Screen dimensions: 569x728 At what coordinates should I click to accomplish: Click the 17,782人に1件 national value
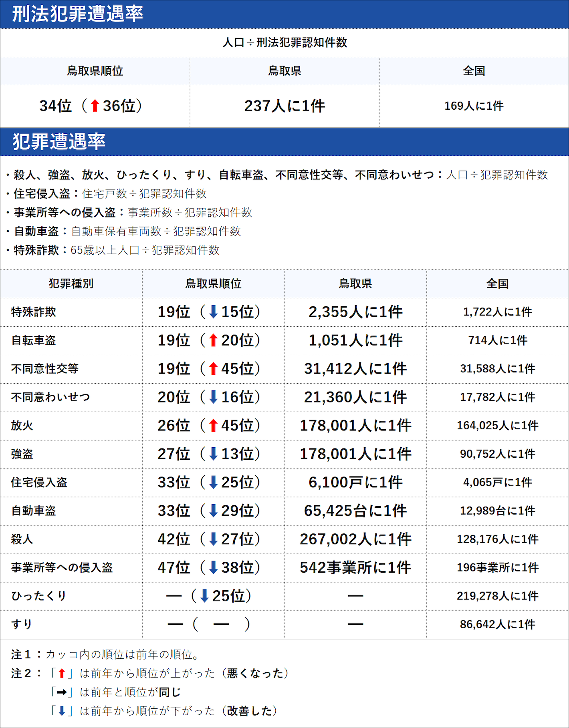tap(498, 397)
